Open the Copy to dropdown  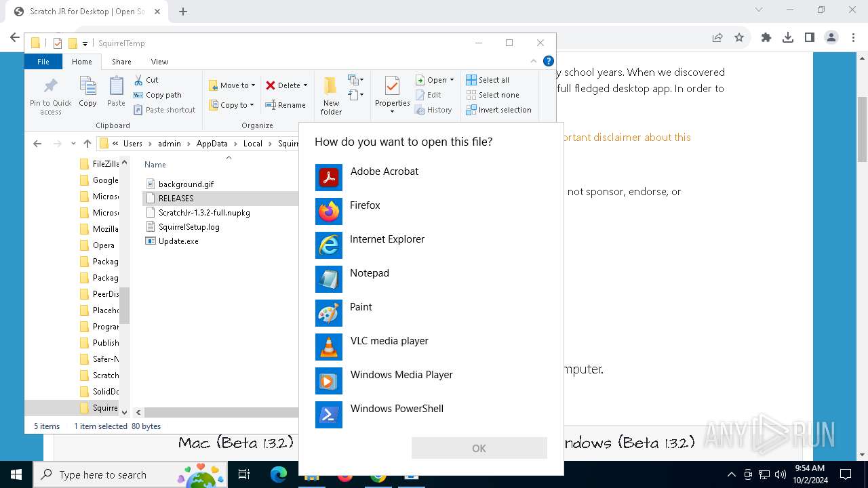coord(231,105)
